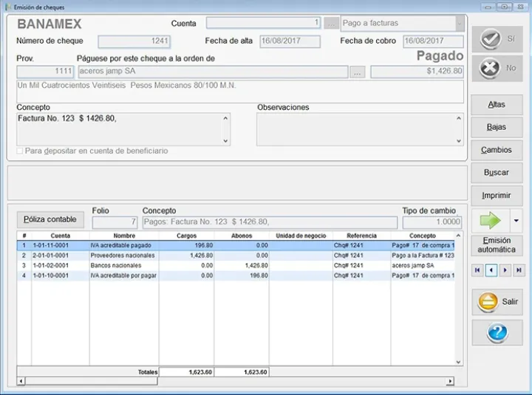Open the blue question mark help
This screenshot has height=395, width=532.
coord(497,333)
